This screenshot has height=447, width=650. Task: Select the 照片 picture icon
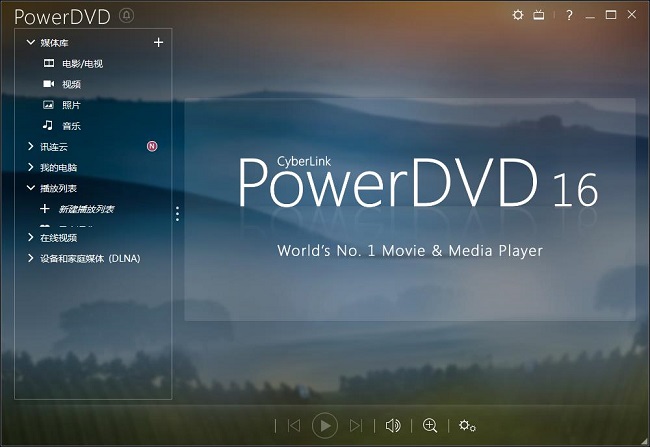click(x=49, y=104)
